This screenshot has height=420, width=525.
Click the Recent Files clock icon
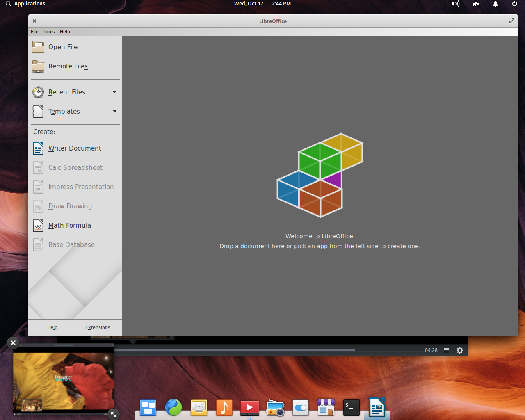38,92
